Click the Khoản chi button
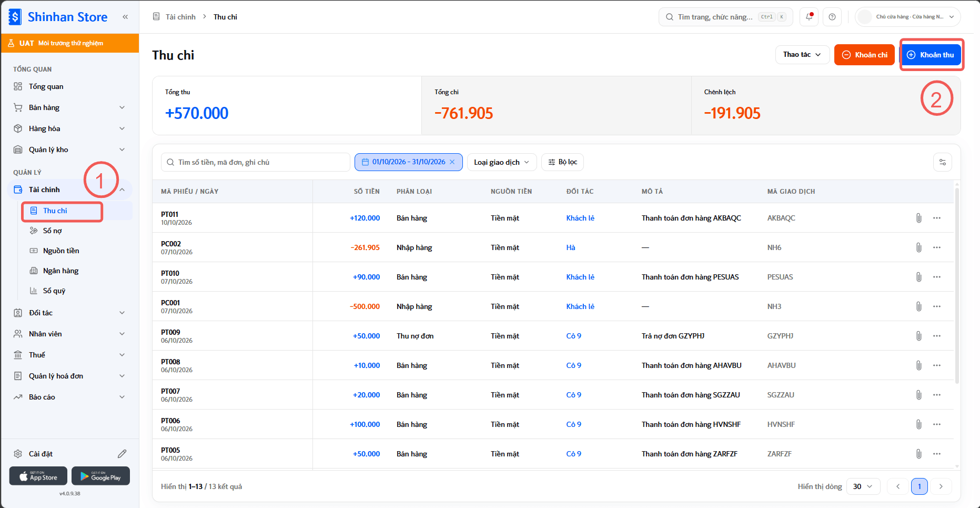980x508 pixels. coord(864,55)
